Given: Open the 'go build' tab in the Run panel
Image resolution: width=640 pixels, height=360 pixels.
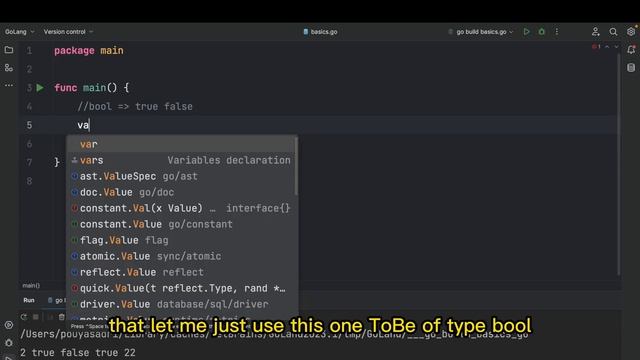Looking at the screenshot, I should click(57, 300).
